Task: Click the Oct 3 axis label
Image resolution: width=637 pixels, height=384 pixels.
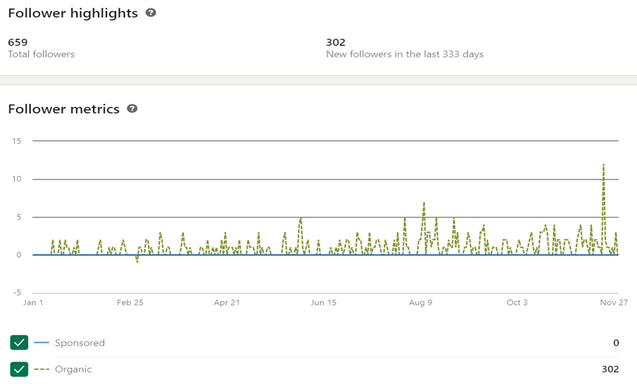Action: 517,302
